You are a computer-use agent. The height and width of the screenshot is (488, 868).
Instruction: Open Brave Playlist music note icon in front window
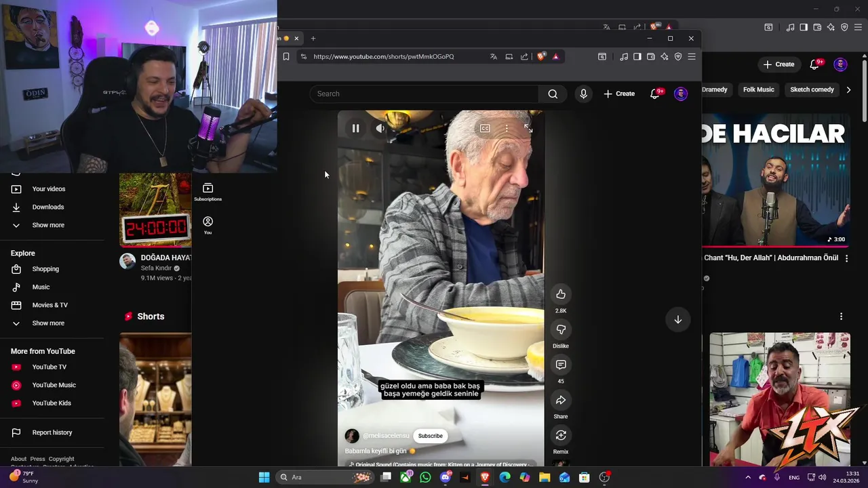pyautogui.click(x=624, y=57)
